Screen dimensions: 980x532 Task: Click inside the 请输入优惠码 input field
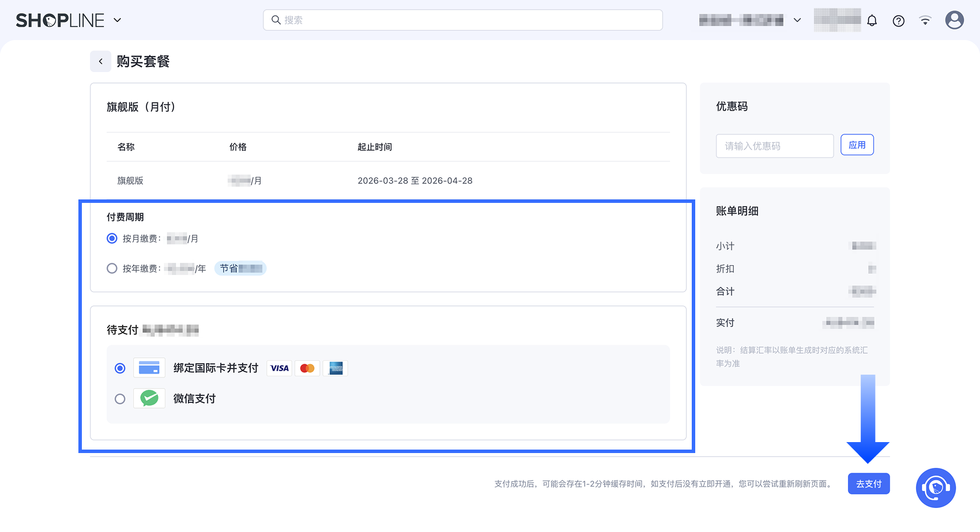[x=774, y=146]
